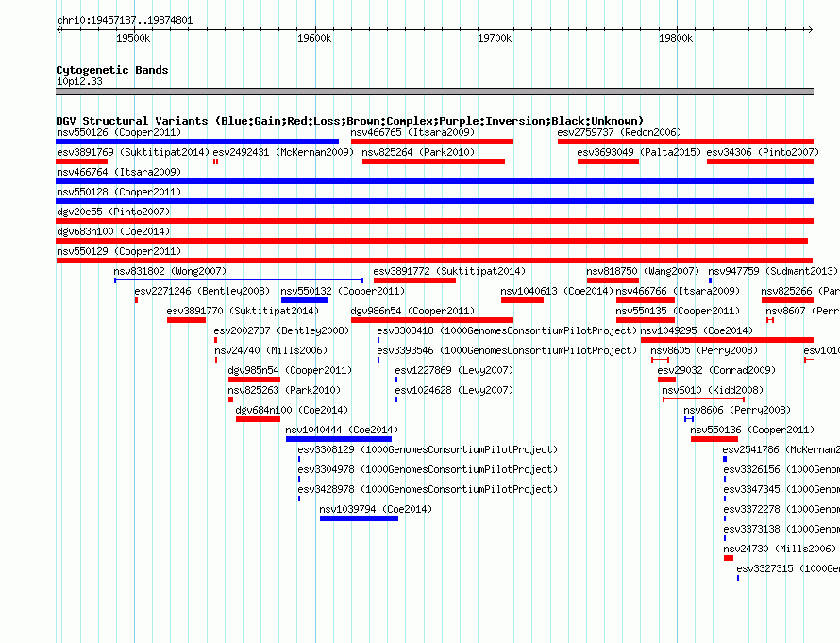This screenshot has height=643, width=840.
Task: Click the dgv20e55 (Pinto2007) label
Action: click(x=113, y=212)
